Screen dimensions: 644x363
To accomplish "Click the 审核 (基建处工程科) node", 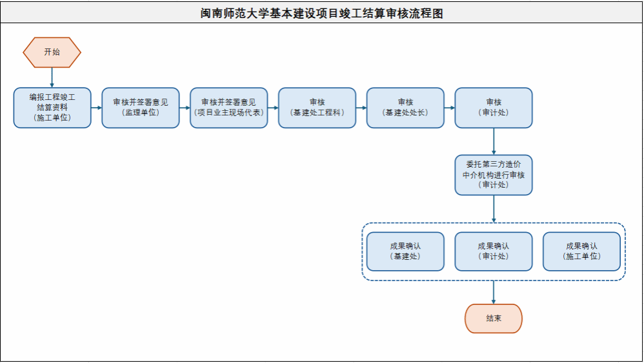I will coord(317,108).
